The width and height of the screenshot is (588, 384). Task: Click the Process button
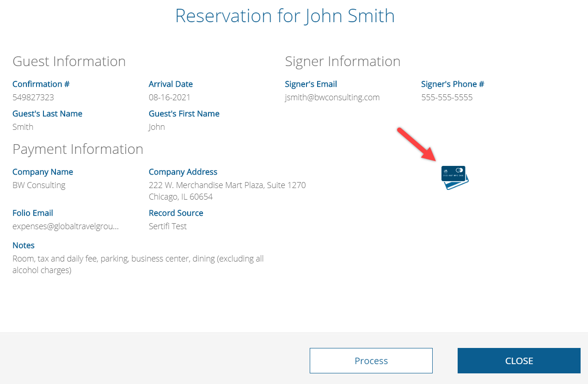point(371,360)
